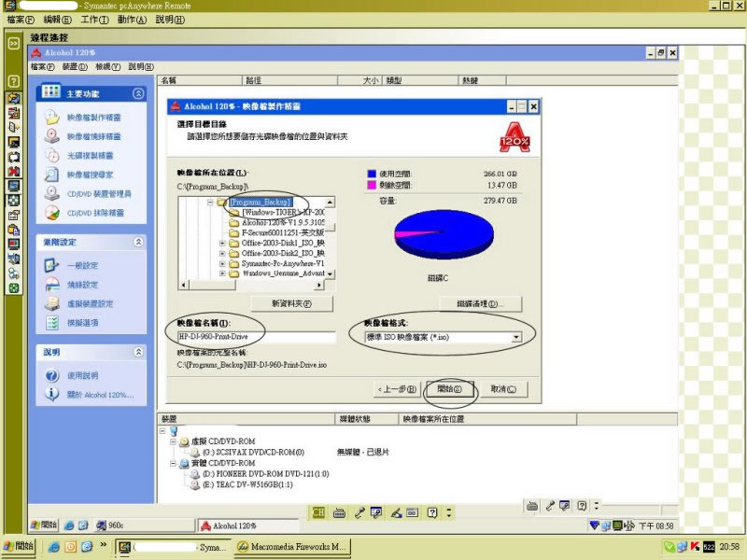Collapse the Programs_Backup folder node
The image size is (747, 560).
210,202
